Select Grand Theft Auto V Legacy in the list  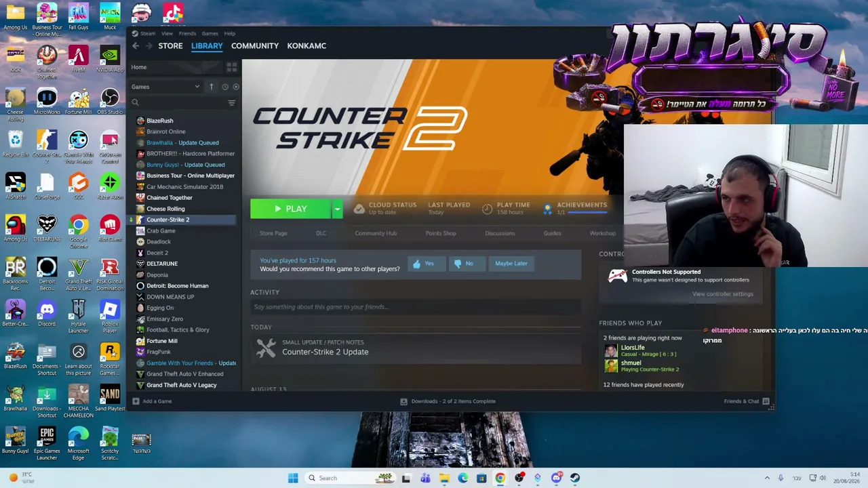pos(183,385)
